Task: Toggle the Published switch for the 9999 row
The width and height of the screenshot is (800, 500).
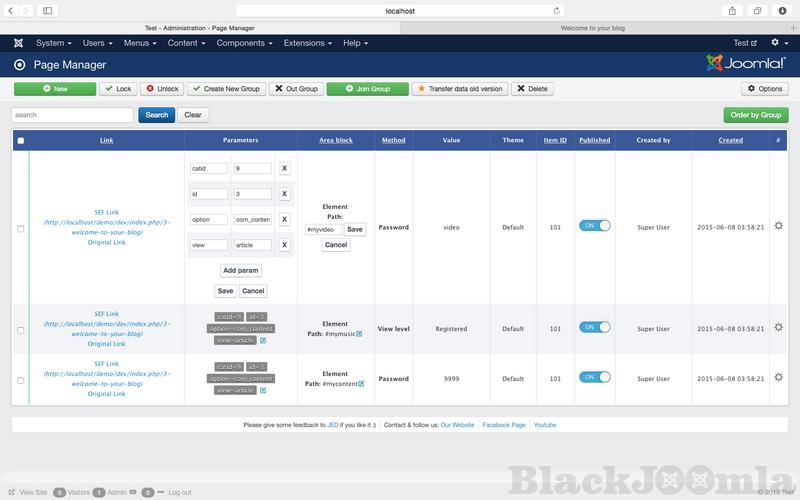Action: [594, 377]
